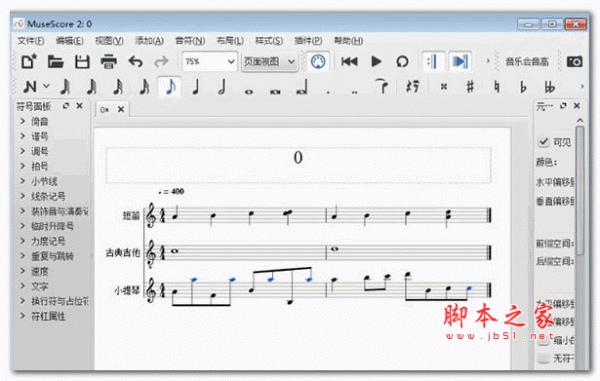Select the quarter note duration
Viewport: 600px width, 381px height.
196,87
